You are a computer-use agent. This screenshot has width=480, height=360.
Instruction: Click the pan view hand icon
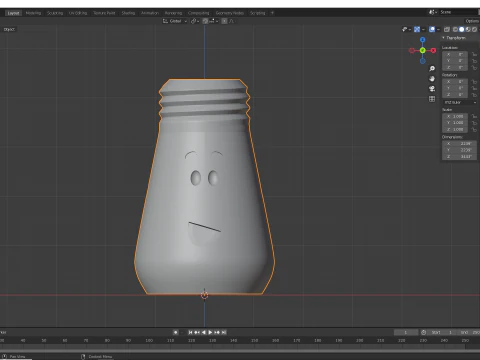[x=432, y=79]
